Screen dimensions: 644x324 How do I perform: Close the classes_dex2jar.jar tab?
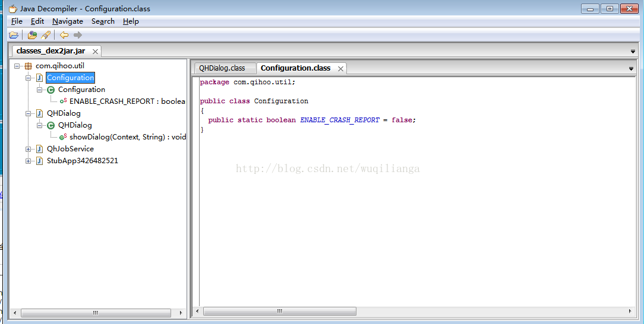[x=95, y=51]
